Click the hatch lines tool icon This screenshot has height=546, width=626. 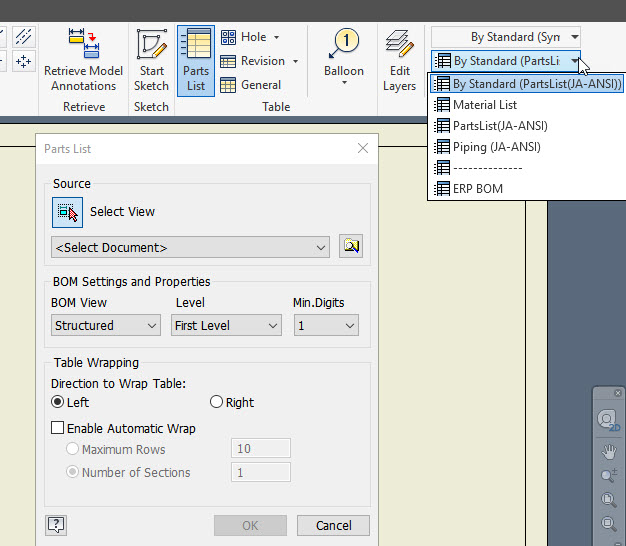click(24, 37)
